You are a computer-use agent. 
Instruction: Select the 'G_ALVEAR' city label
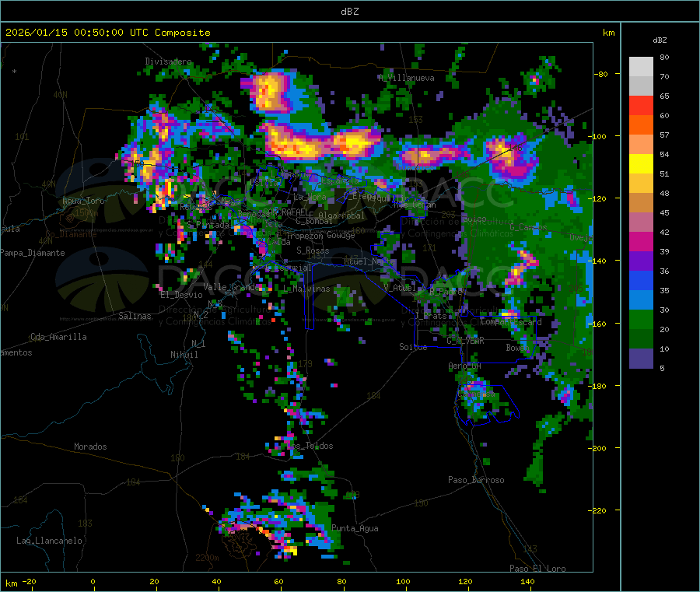465,341
